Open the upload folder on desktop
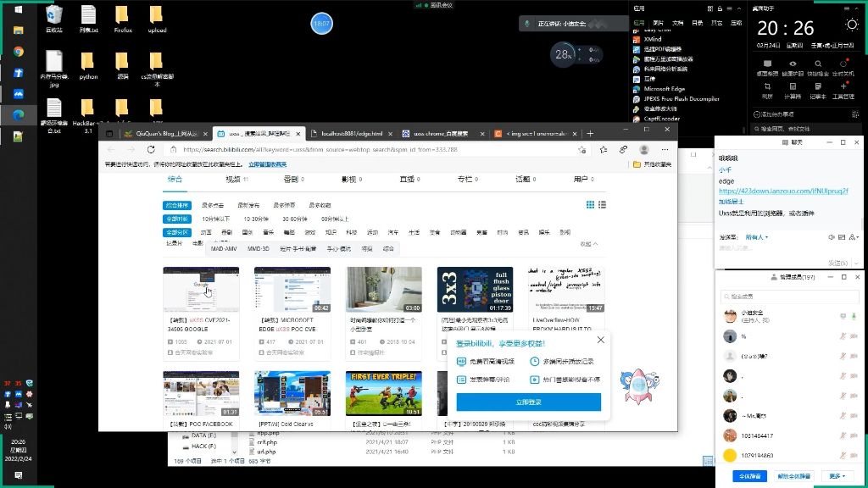Screen dimensions: 868x488 [x=157, y=19]
